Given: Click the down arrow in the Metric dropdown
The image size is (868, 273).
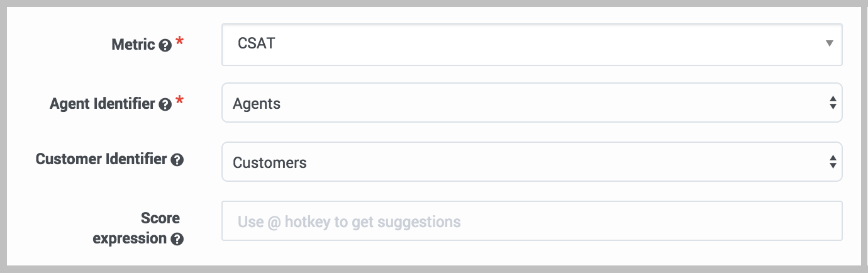Looking at the screenshot, I should click(x=829, y=43).
